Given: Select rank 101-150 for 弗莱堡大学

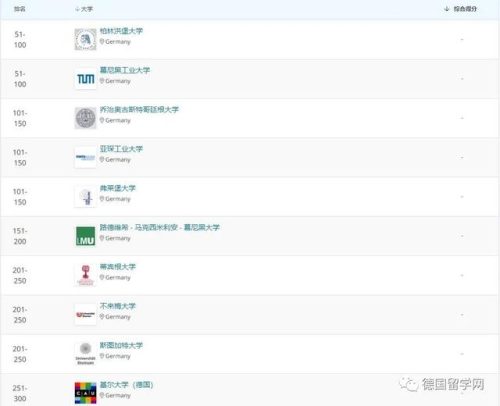Looking at the screenshot, I should 20,197.
